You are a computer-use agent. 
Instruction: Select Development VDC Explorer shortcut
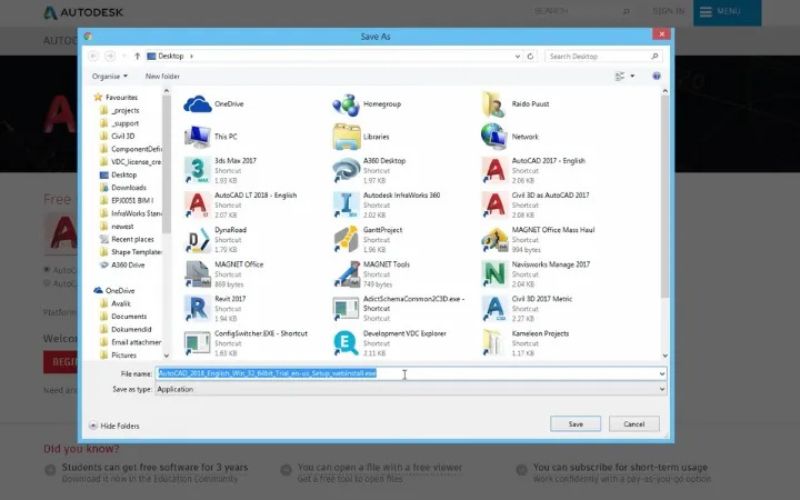click(x=390, y=343)
